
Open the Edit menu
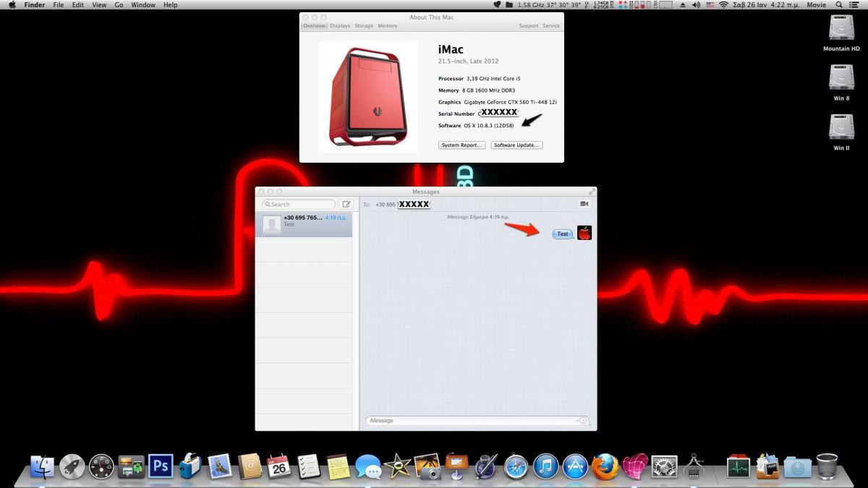click(x=78, y=4)
